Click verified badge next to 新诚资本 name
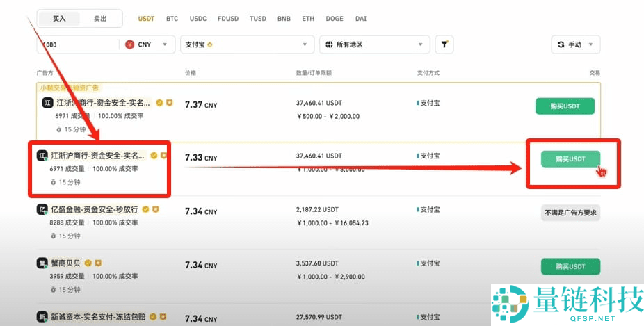Screen dimensions: 644x326 pyautogui.click(x=153, y=317)
